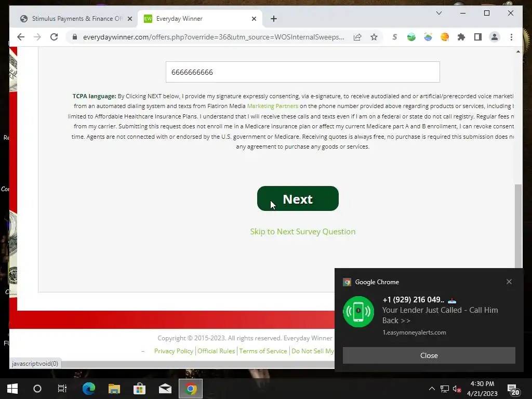
Task: Open the orange circle extension
Action: pos(445,37)
